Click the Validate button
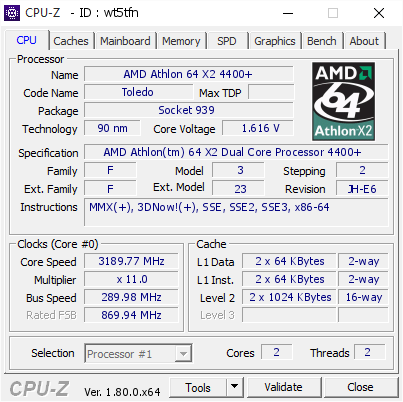403x402 pixels. (284, 387)
